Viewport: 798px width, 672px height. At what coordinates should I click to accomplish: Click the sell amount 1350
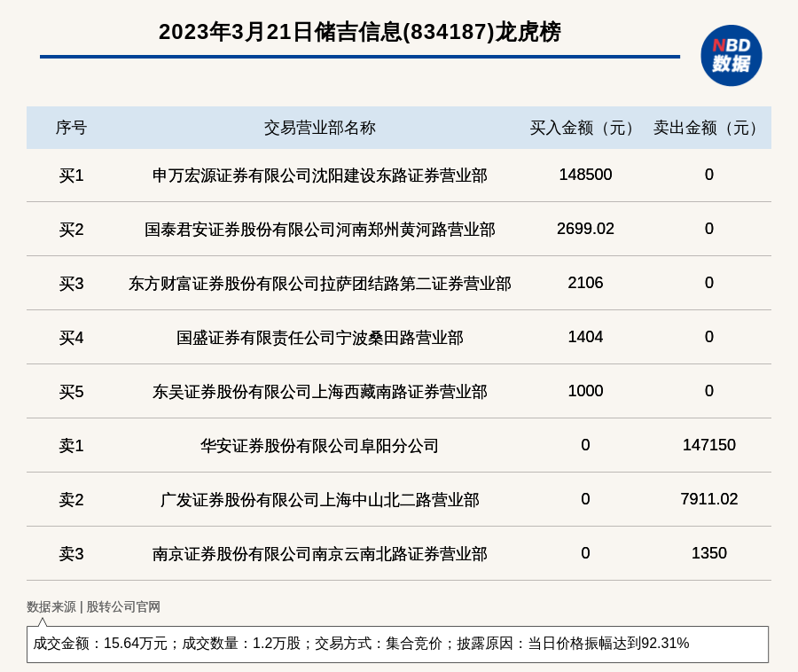(x=709, y=552)
